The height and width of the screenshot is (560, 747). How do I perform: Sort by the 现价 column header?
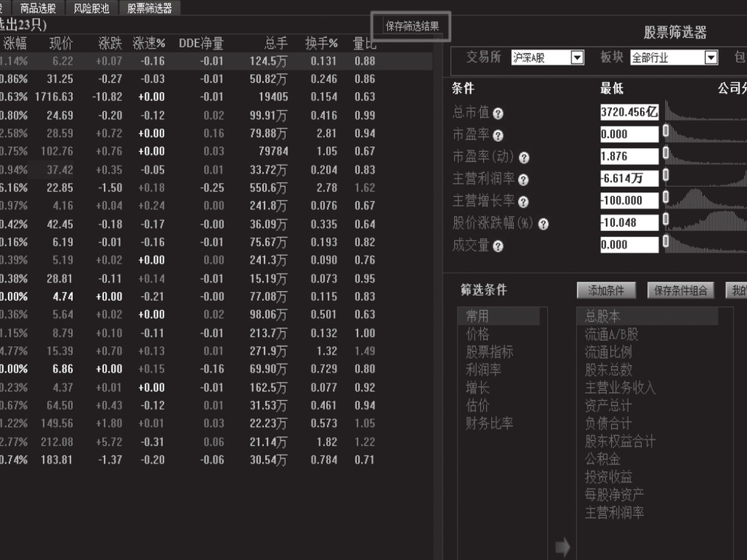point(61,44)
